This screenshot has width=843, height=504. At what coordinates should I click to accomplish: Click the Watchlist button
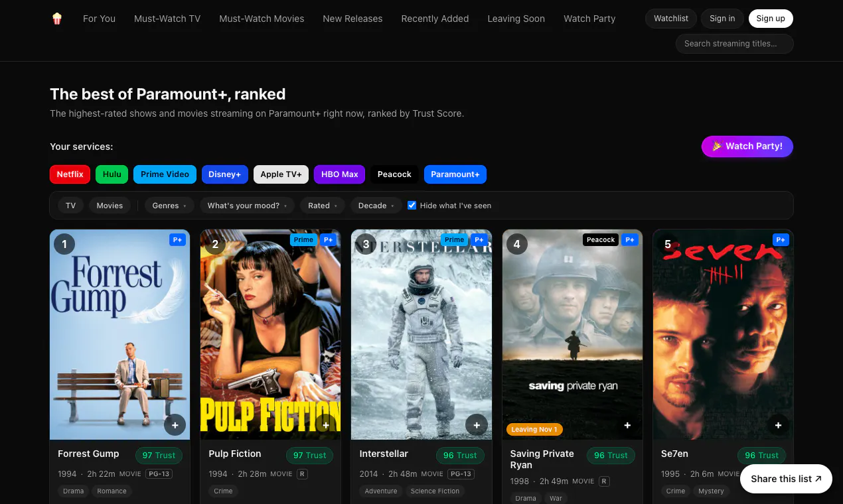tap(671, 19)
